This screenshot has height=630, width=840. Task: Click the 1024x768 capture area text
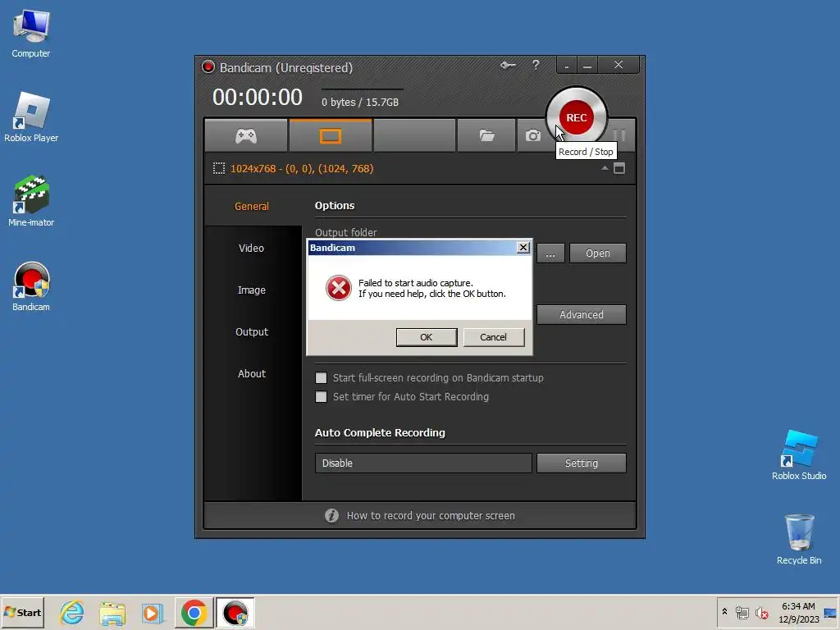click(x=302, y=169)
